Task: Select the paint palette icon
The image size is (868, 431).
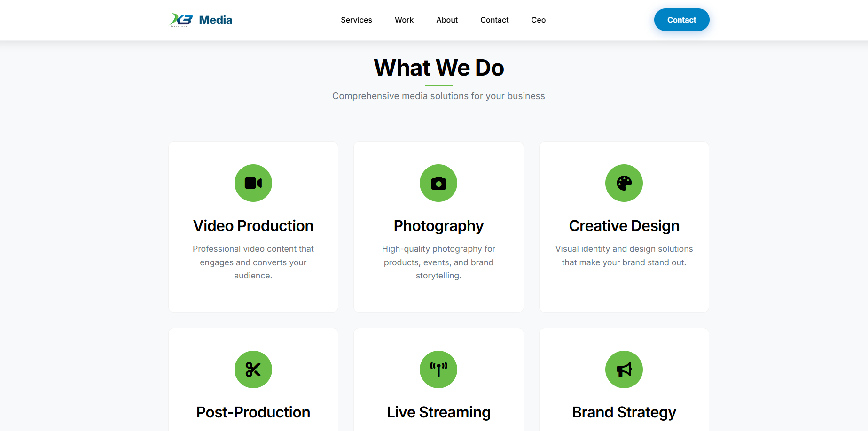Action: [624, 183]
